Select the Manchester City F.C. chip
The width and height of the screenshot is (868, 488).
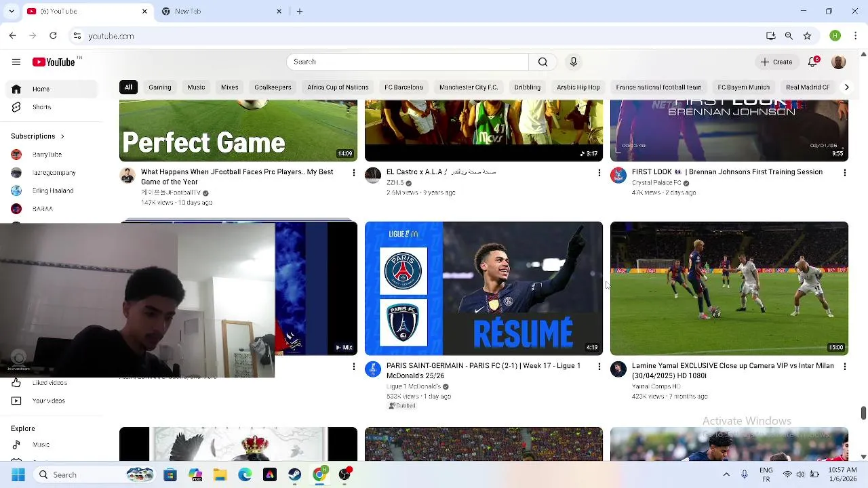point(469,87)
